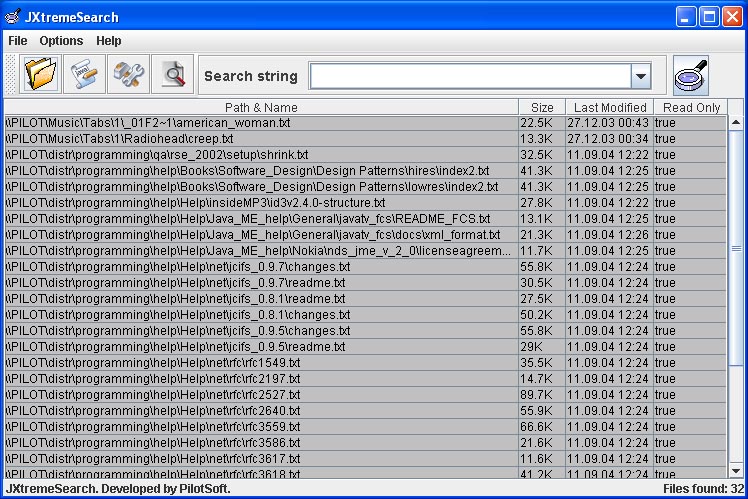This screenshot has height=499, width=748.
Task: Select the american_woman.txt row
Action: (365, 123)
